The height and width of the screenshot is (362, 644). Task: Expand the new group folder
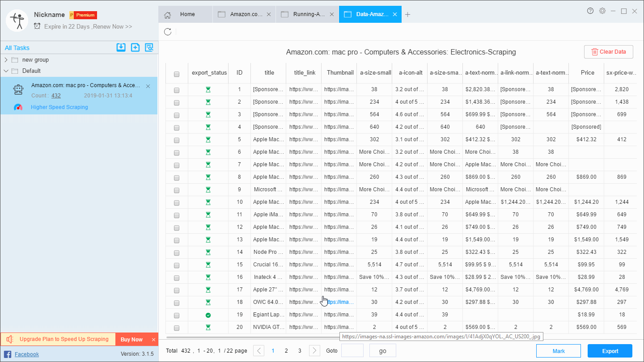tap(6, 60)
